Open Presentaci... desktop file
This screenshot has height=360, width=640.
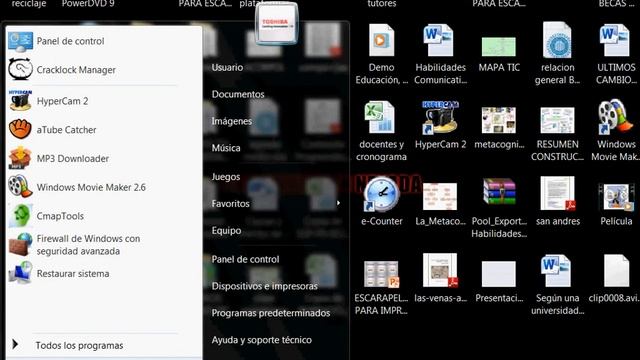498,274
